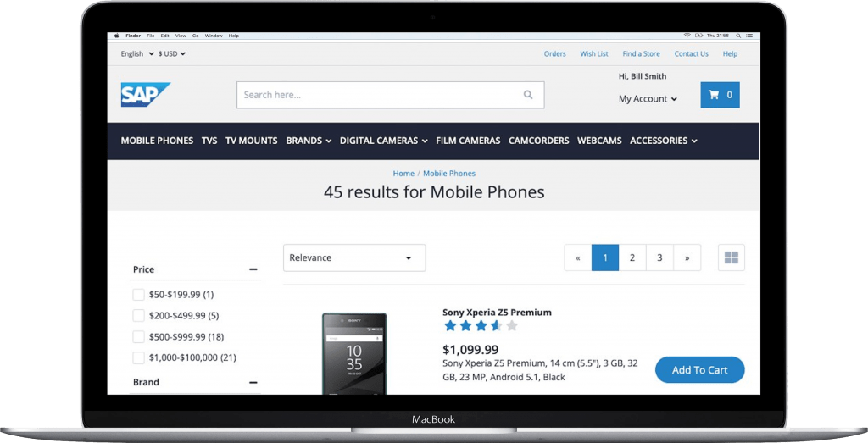Go to previous results page arrow
Screen dimensions: 868x443
coord(578,257)
